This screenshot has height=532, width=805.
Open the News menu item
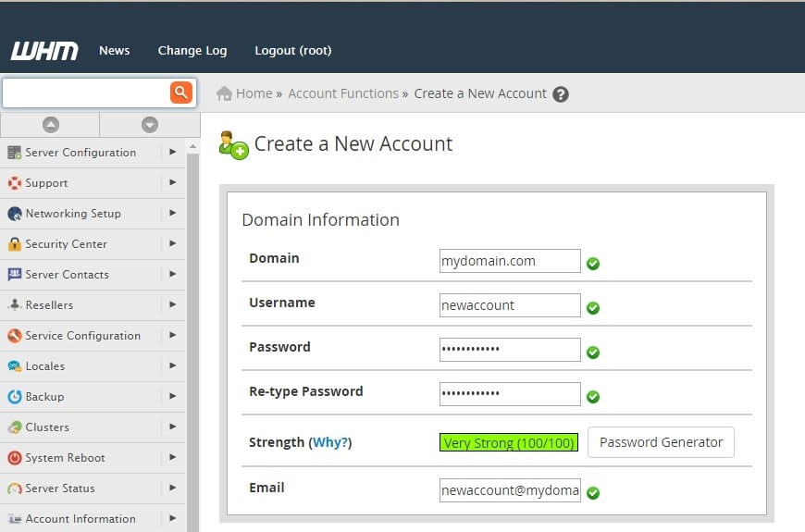pos(114,51)
